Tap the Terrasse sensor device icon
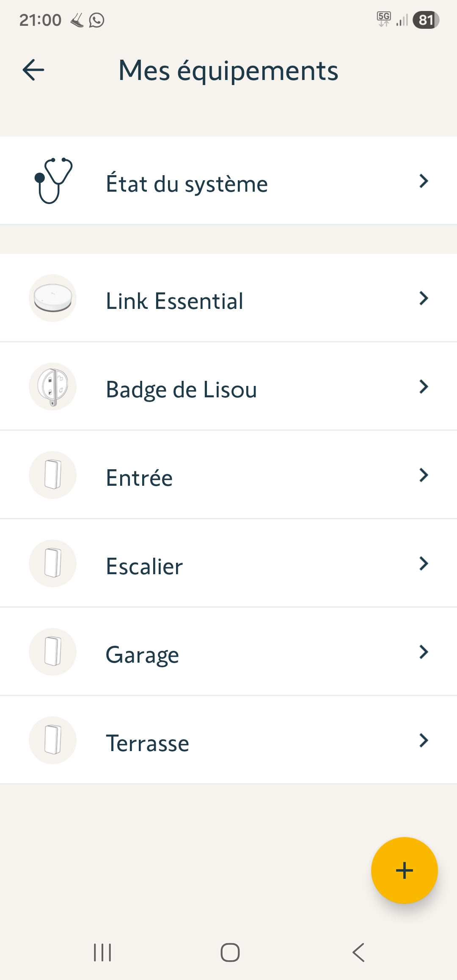The image size is (457, 980). (53, 740)
